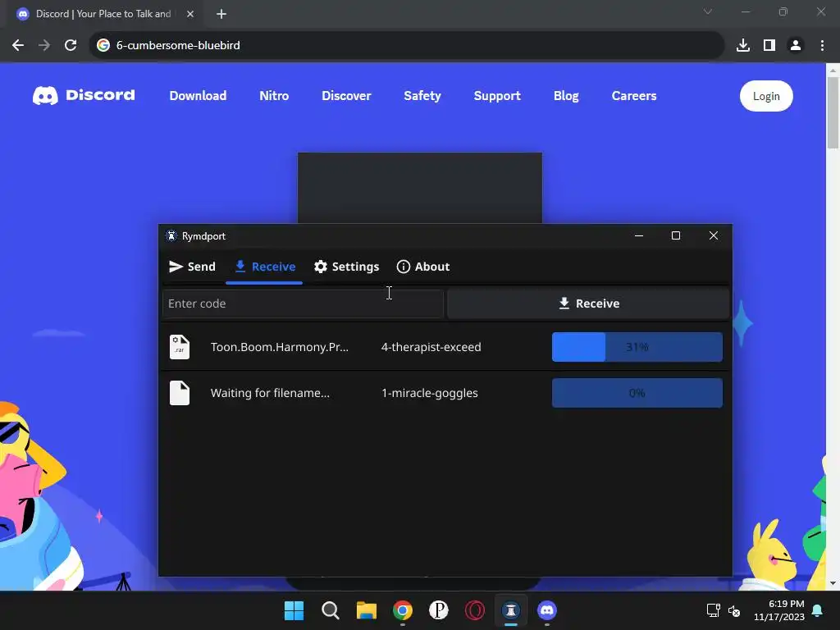Click the 31% progress bar

click(x=637, y=347)
